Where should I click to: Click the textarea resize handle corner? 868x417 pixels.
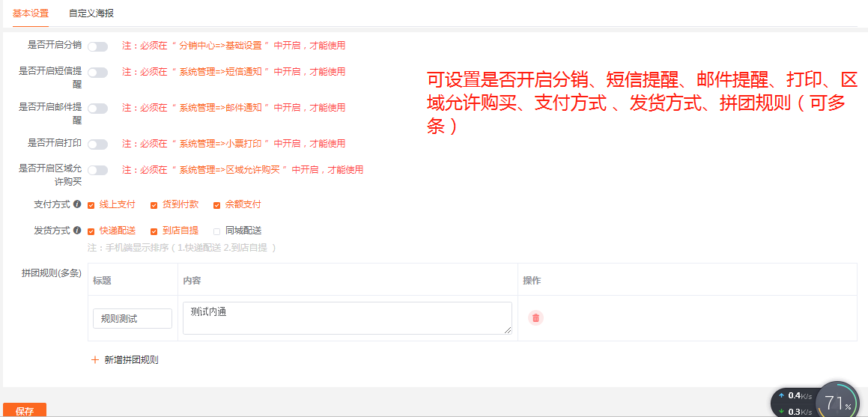click(x=508, y=330)
